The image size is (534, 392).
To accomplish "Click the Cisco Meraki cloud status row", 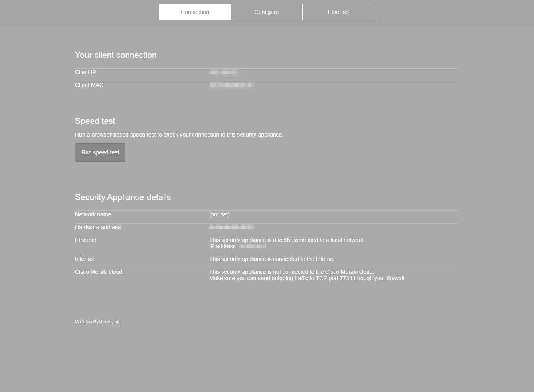I will click(99, 272).
